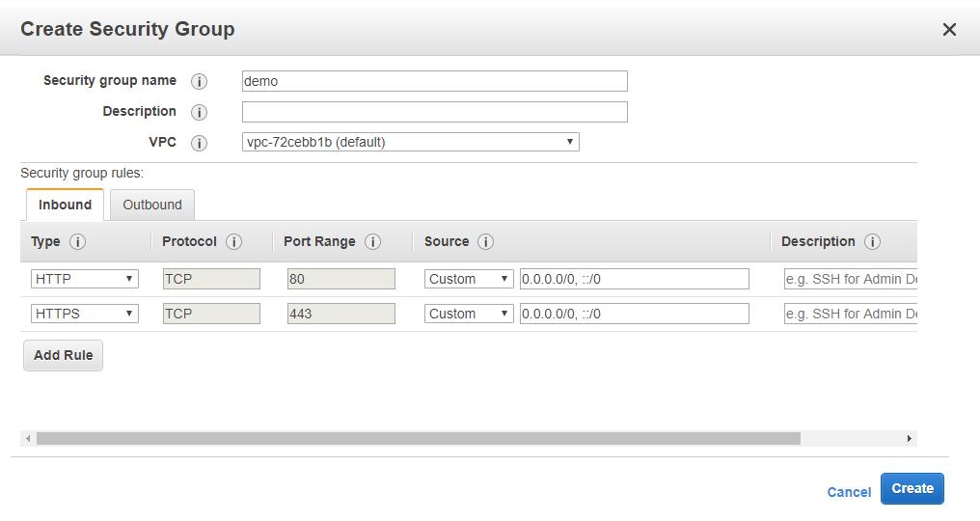980x521 pixels.
Task: Switch to the Outbound tab
Action: click(x=152, y=205)
